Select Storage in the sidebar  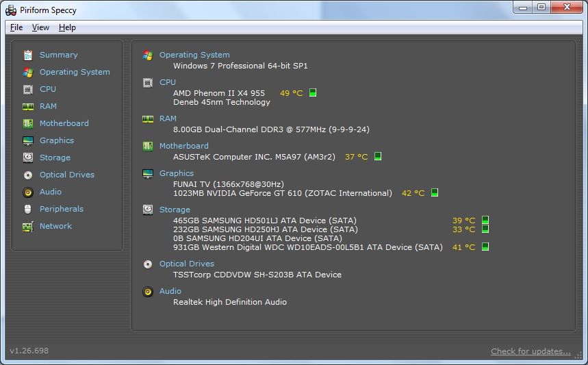coord(55,158)
